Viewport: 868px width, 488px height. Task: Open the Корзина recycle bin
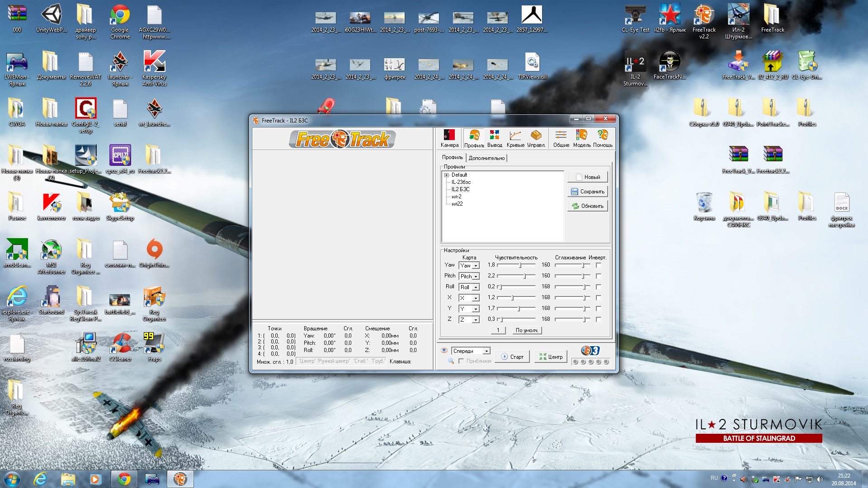pos(704,206)
